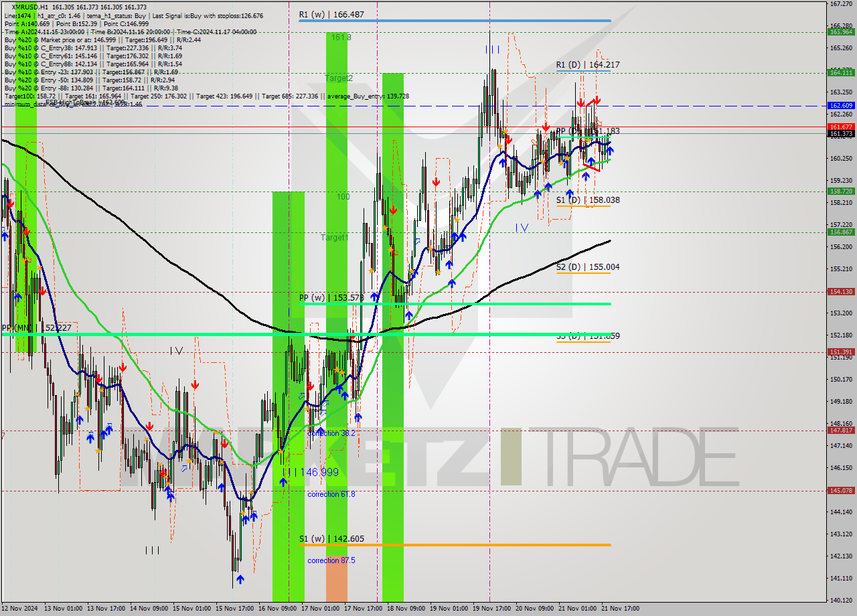Click the 'correction 38.2' Fibonacci label

point(331,434)
